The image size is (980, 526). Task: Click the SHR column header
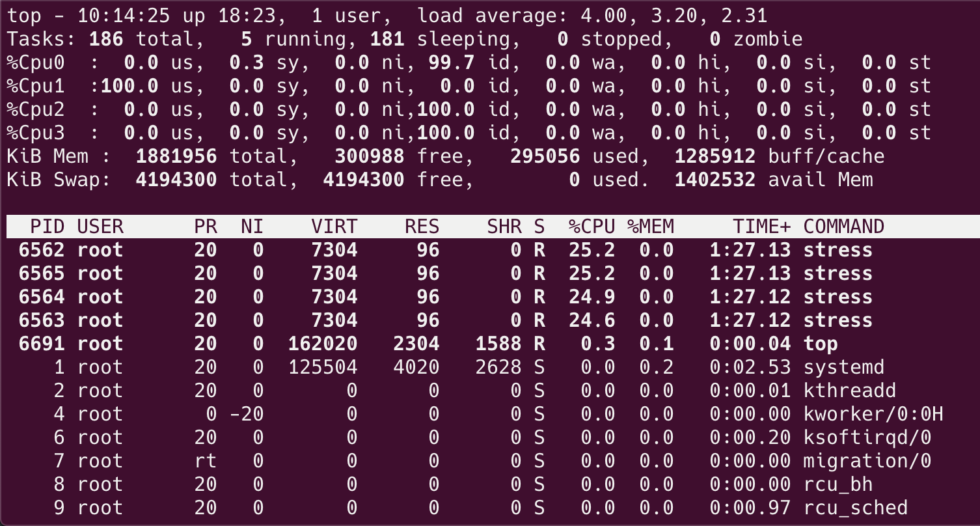[505, 226]
